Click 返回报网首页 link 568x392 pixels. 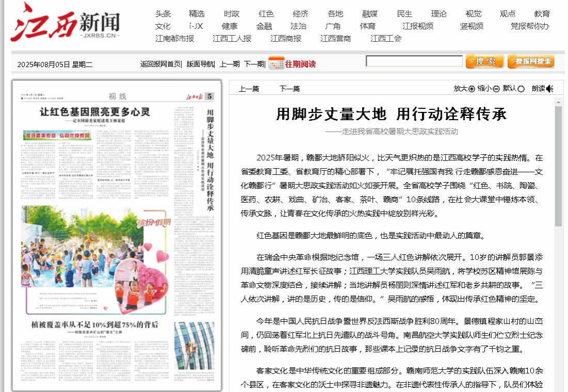point(161,64)
